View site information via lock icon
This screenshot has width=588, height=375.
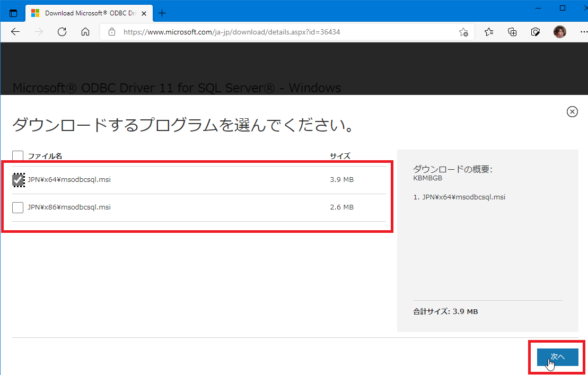point(112,32)
